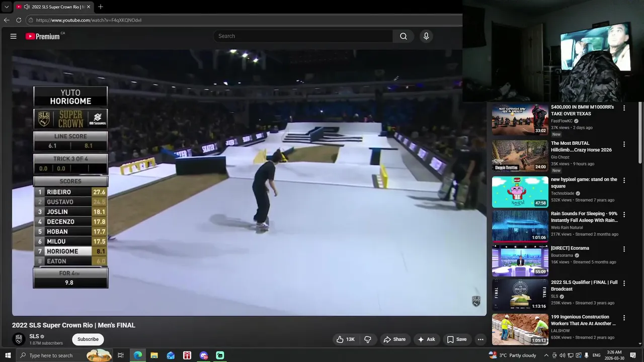Open the red gift box taskbar app
Image resolution: width=644 pixels, height=362 pixels.
187,355
